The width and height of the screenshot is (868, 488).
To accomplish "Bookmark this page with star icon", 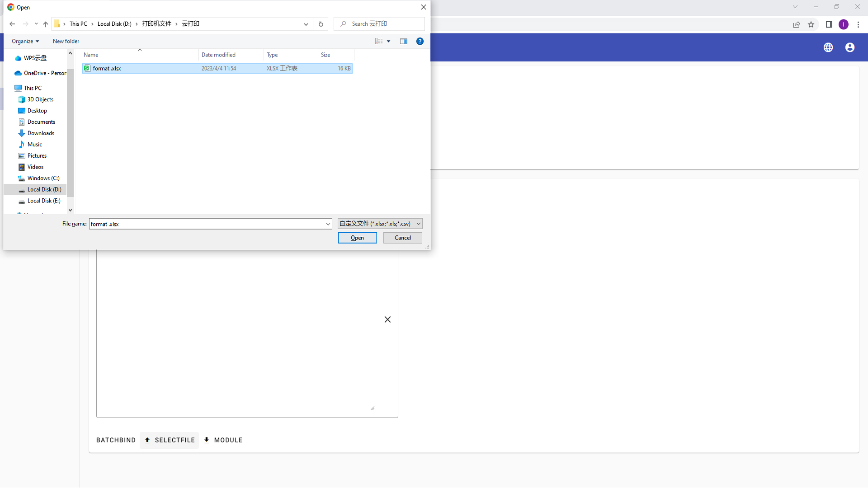I will [811, 24].
